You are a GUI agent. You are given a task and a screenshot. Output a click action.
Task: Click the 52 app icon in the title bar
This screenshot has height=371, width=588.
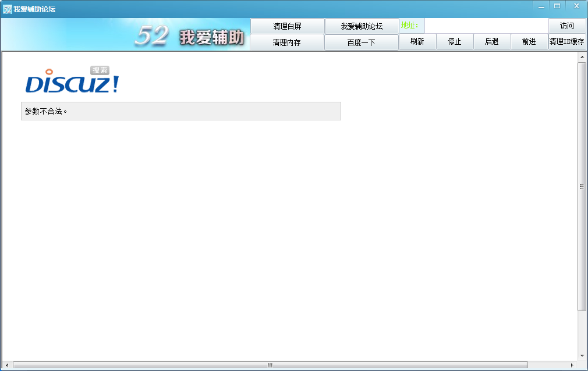pos(7,9)
